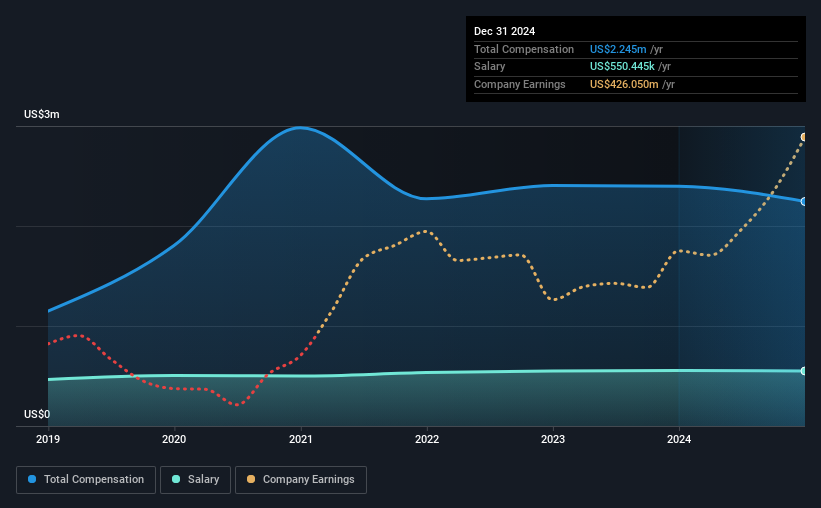Click the orange Company Earnings legend dot
821x508 pixels.
251,479
